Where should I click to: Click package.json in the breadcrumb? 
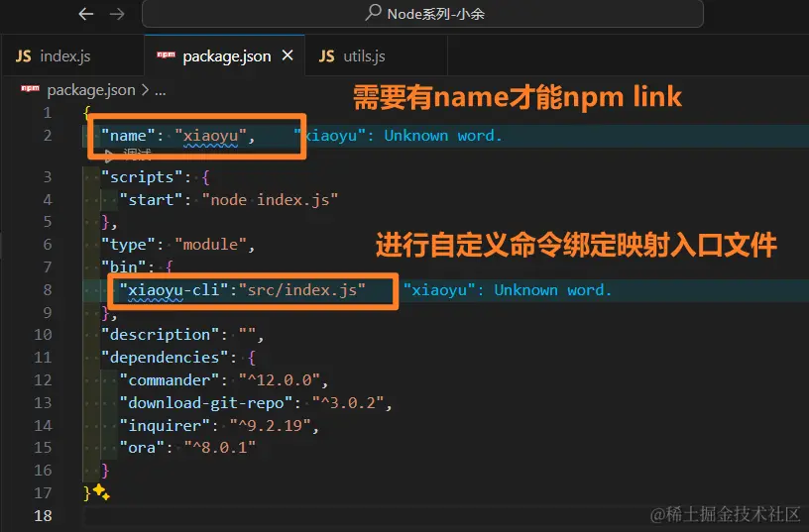[91, 90]
